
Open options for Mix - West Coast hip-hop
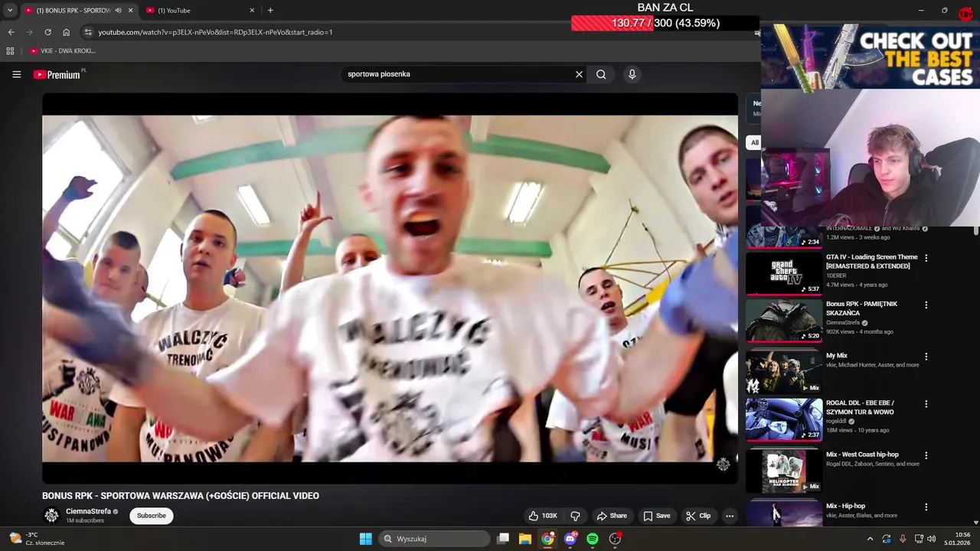tap(926, 455)
